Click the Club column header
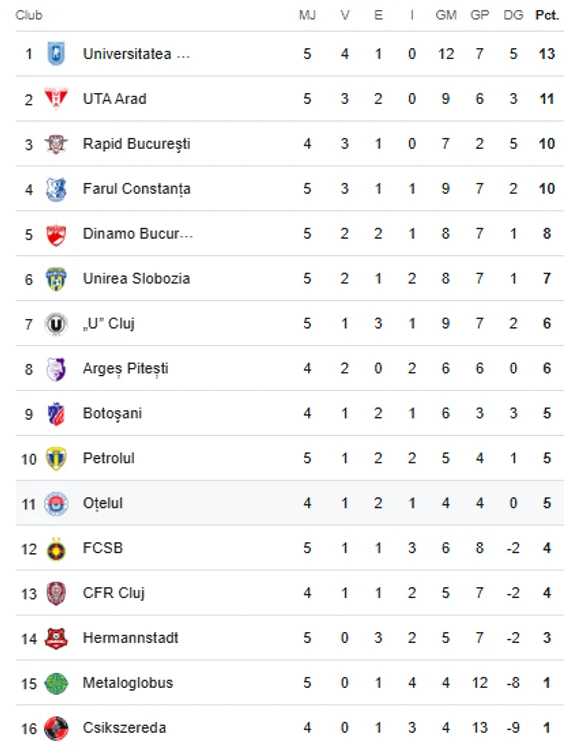The width and height of the screenshot is (564, 750). pos(29,15)
